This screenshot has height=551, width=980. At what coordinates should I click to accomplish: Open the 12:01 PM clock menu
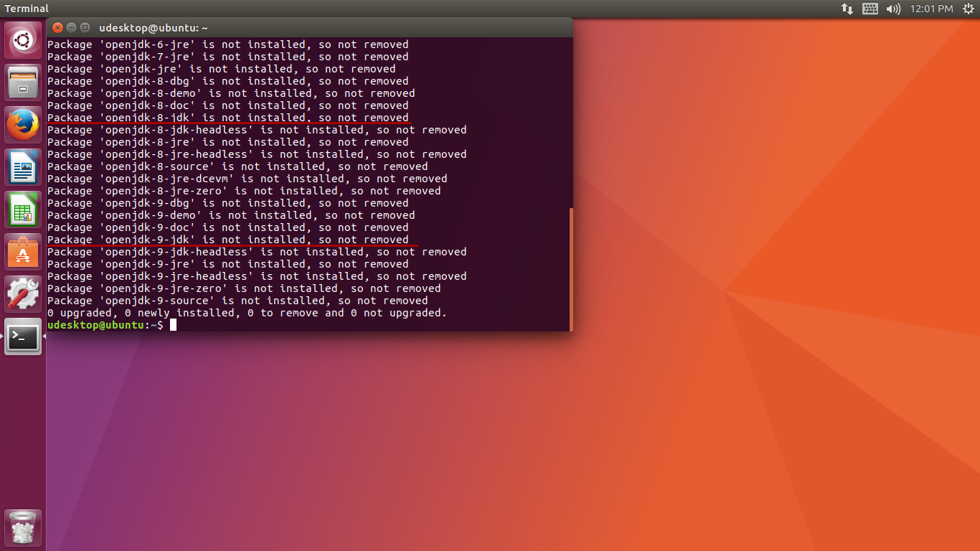tap(931, 9)
